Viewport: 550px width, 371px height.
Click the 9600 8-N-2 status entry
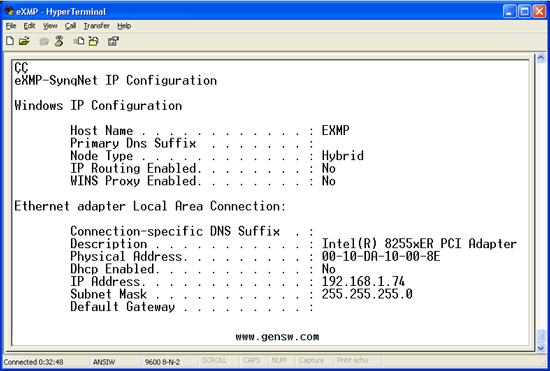[162, 362]
